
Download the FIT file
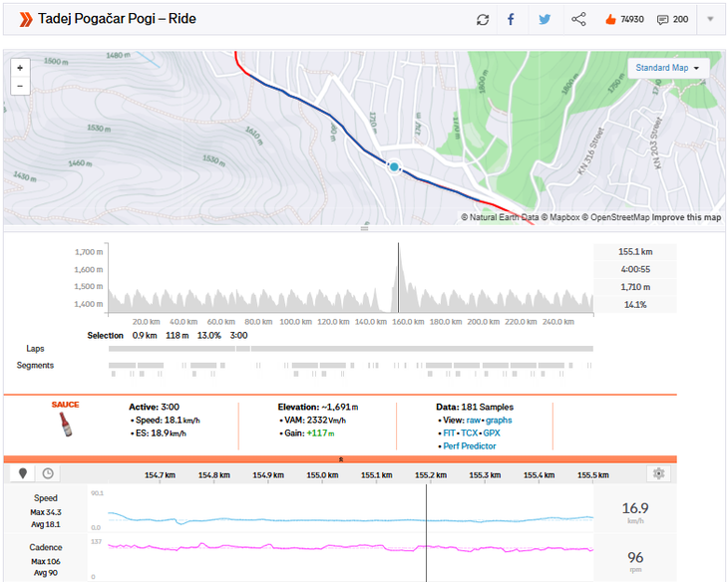pos(448,434)
